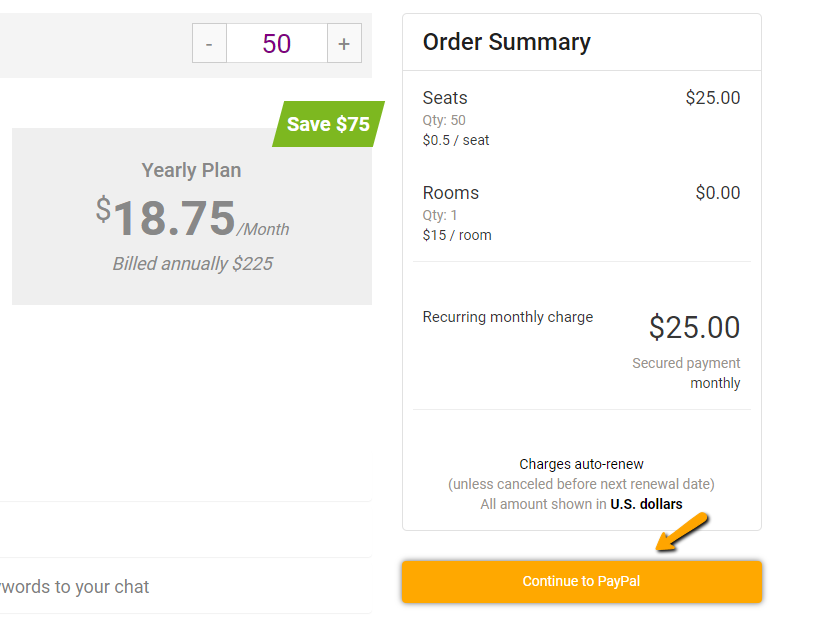Screen dimensions: 821x624
Task: Click the seat quantity input showing 50
Action: point(276,43)
